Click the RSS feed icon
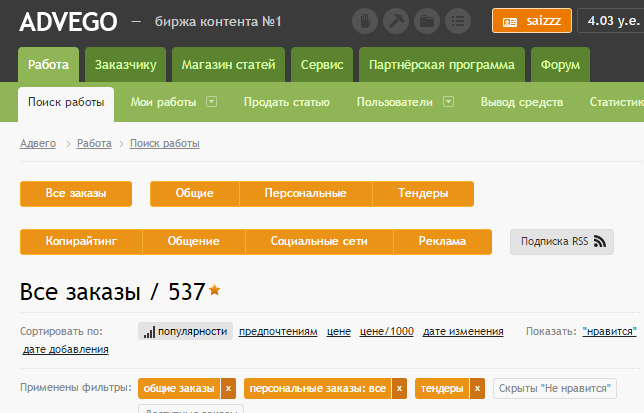Image resolution: width=644 pixels, height=413 pixels. (600, 241)
